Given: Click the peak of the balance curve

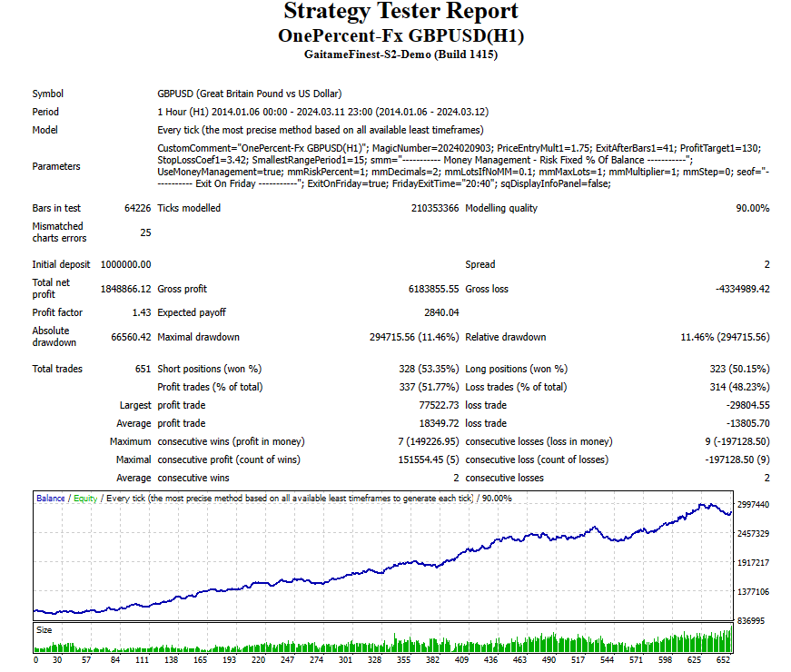Looking at the screenshot, I should [701, 504].
